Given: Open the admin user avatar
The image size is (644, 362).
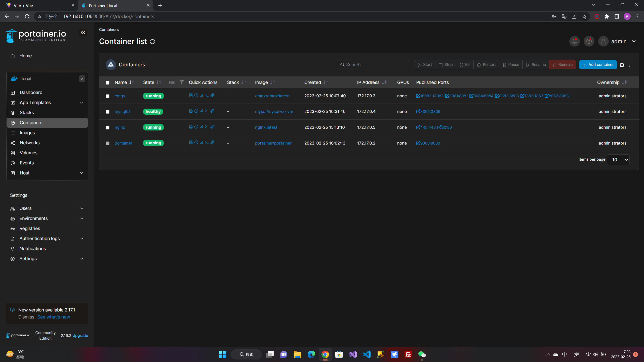Looking at the screenshot, I should point(603,41).
